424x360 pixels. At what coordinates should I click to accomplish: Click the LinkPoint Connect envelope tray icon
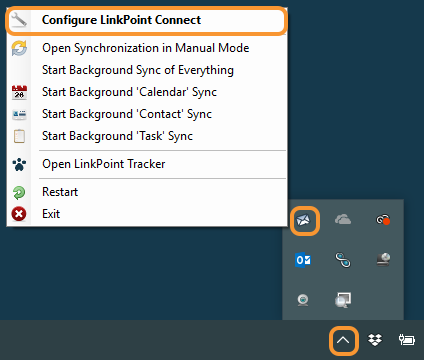303,220
